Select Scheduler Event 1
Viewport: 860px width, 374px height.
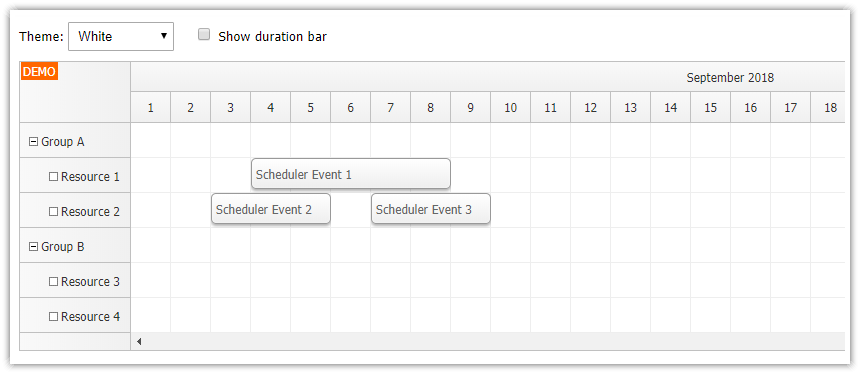tap(350, 174)
